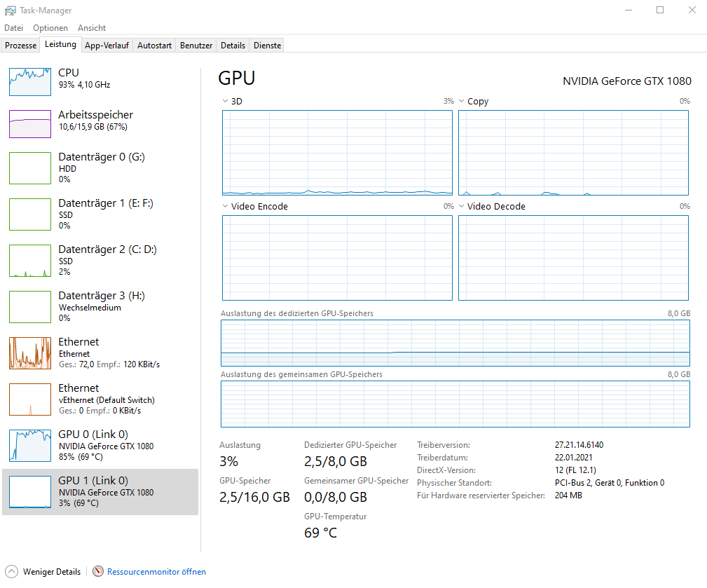Click the Task-Manager app icon in title bar
Screen dimensions: 707x588
tap(10, 11)
